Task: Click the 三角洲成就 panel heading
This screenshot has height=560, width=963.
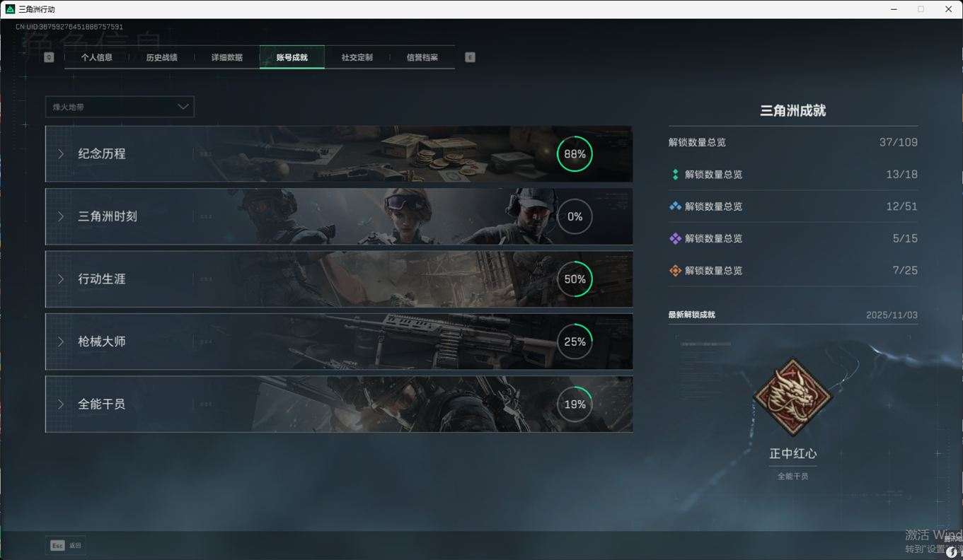Action: 793,110
